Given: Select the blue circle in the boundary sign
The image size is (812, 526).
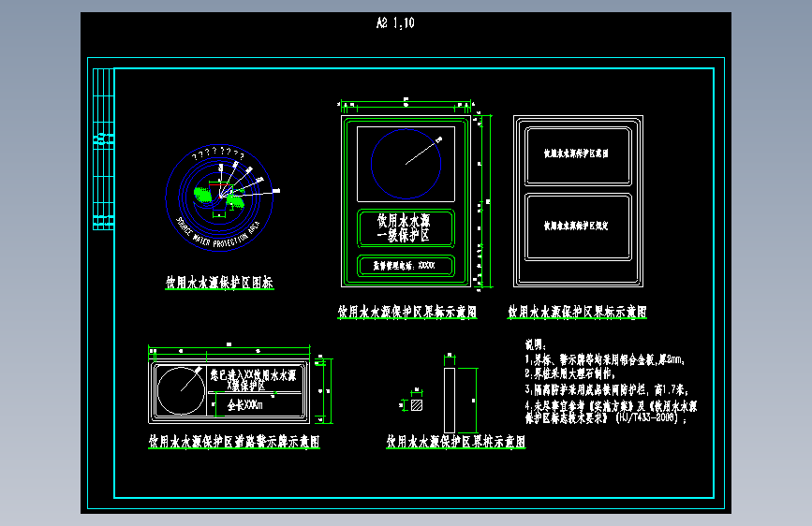Looking at the screenshot, I should [406, 164].
